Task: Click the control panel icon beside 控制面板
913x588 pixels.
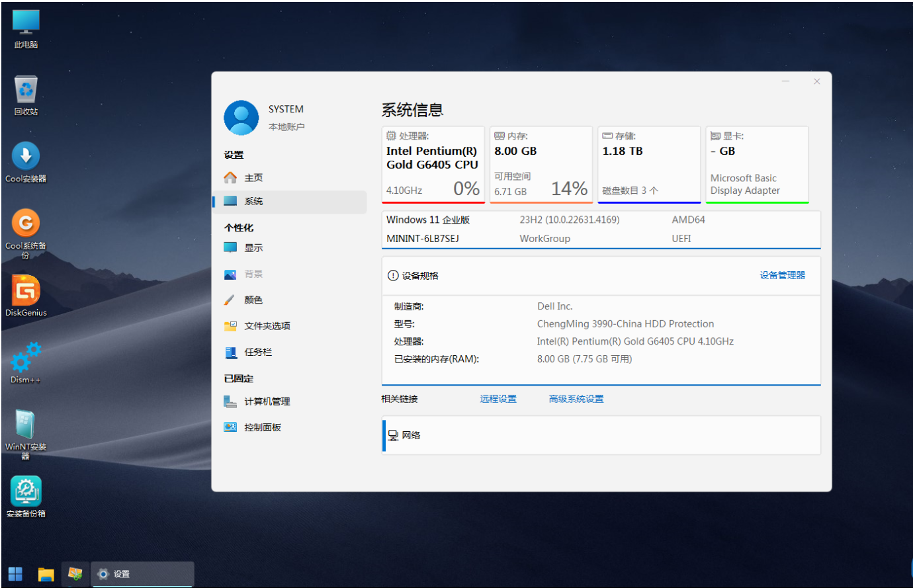Action: coord(230,427)
